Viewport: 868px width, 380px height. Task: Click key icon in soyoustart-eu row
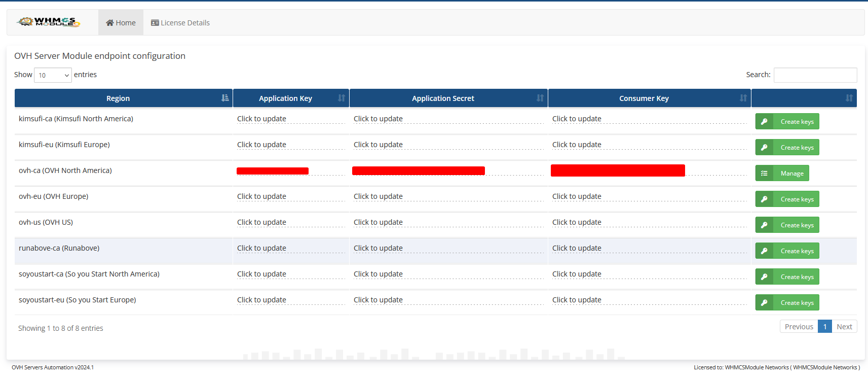click(764, 302)
